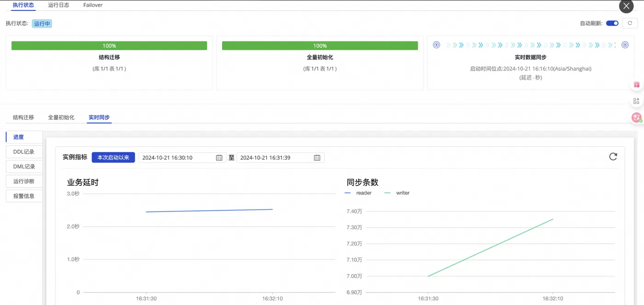Click the 业务延时 chart title
644x305 pixels.
83,183
